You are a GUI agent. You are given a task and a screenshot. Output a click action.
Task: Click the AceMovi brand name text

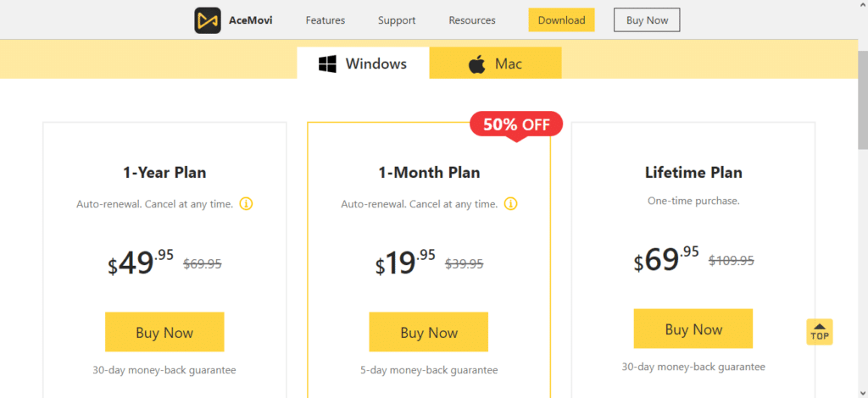point(257,20)
